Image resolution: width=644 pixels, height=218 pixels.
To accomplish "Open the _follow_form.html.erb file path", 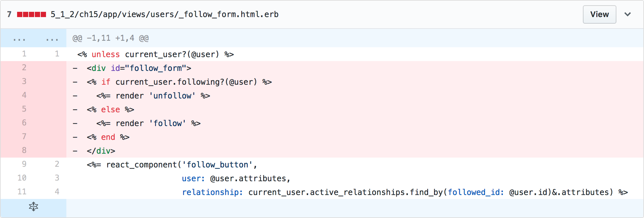I will [165, 14].
